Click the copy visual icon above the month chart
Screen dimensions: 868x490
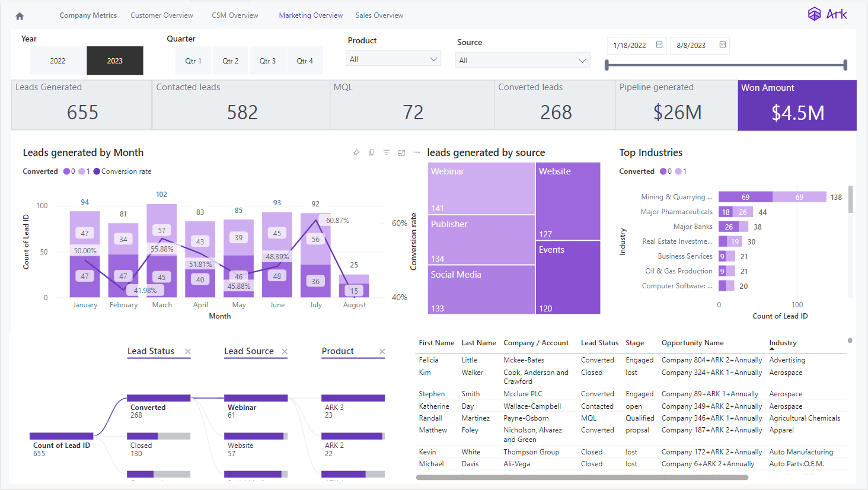point(371,152)
